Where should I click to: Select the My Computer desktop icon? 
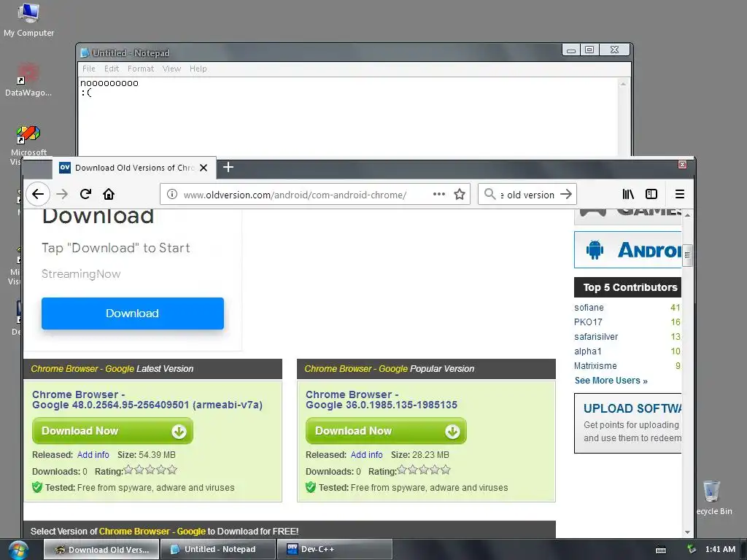click(x=28, y=20)
